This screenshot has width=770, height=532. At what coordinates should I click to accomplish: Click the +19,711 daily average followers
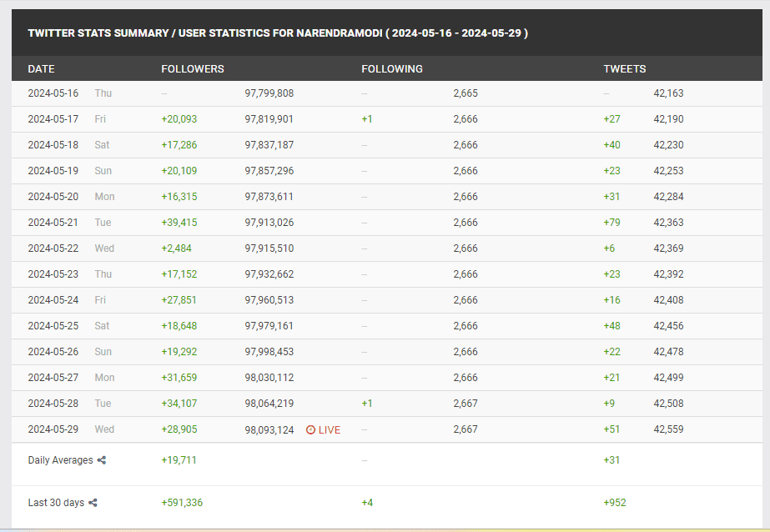(179, 460)
